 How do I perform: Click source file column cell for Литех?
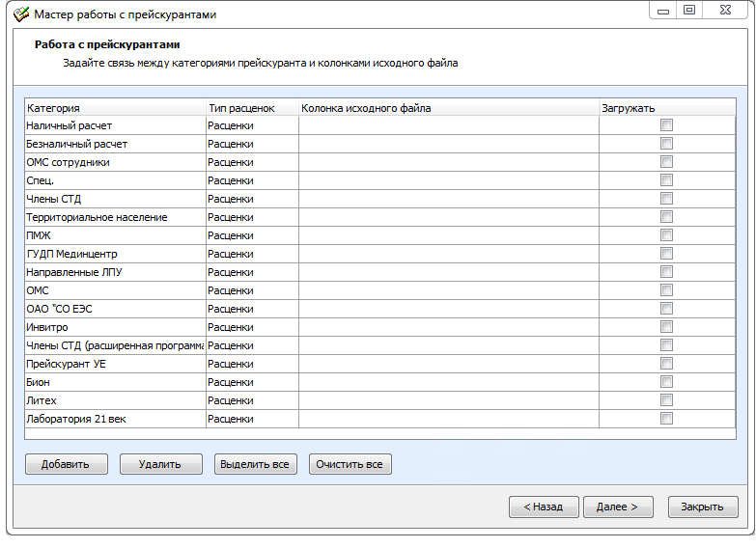click(448, 400)
